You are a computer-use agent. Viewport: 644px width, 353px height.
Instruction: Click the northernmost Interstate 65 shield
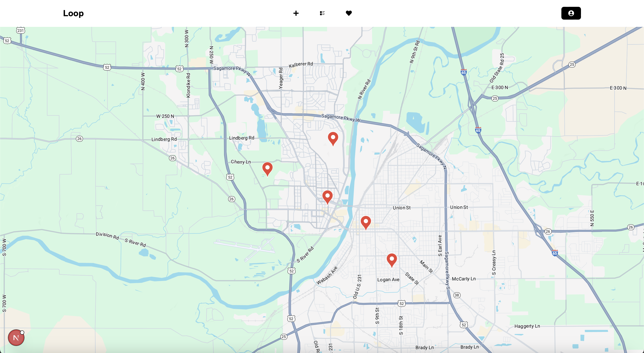[x=463, y=72]
